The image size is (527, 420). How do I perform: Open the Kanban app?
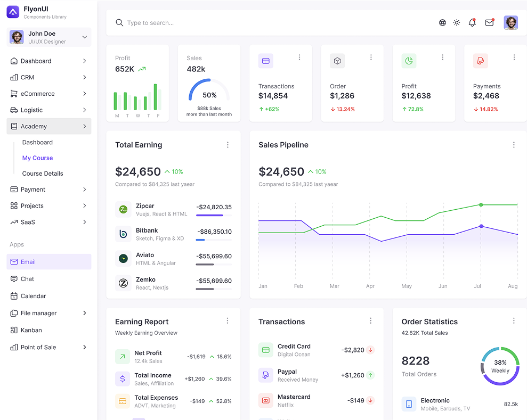click(x=48, y=330)
